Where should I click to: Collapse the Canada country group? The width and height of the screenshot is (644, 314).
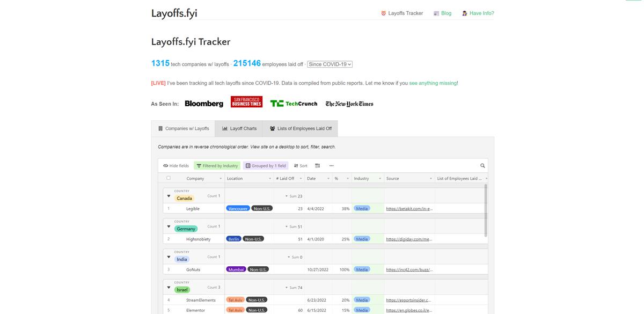tap(169, 196)
